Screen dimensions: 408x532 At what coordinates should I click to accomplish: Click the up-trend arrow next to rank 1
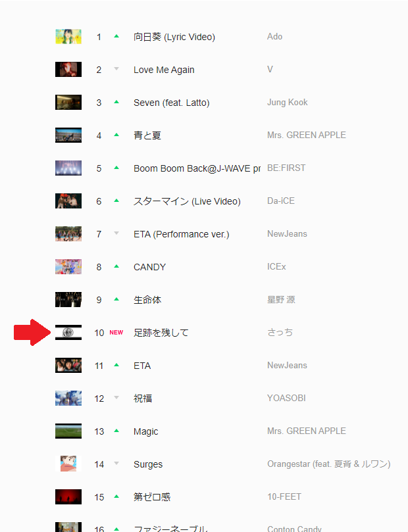pos(116,36)
